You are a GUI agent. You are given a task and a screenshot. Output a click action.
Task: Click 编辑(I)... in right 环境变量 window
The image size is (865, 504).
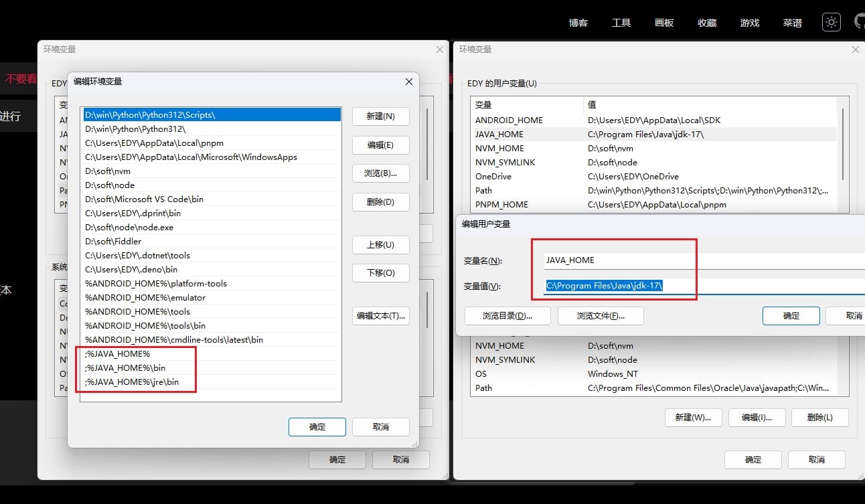[757, 417]
